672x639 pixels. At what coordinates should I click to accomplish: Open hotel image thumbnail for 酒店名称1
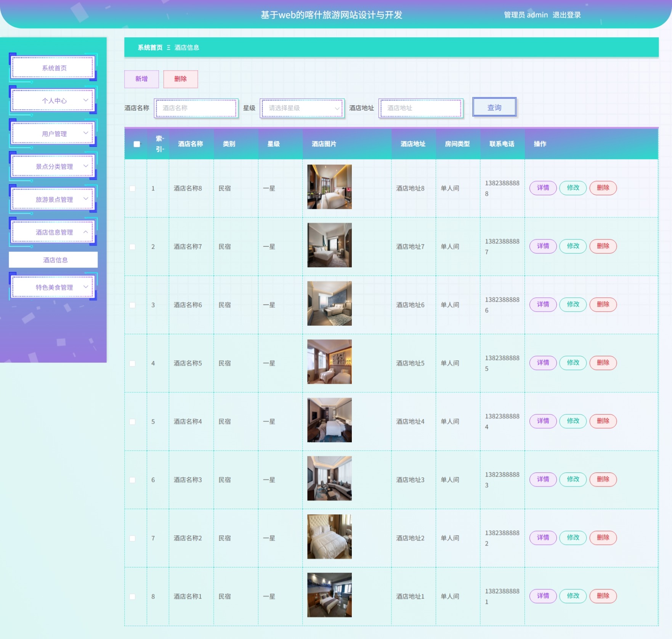pos(329,595)
